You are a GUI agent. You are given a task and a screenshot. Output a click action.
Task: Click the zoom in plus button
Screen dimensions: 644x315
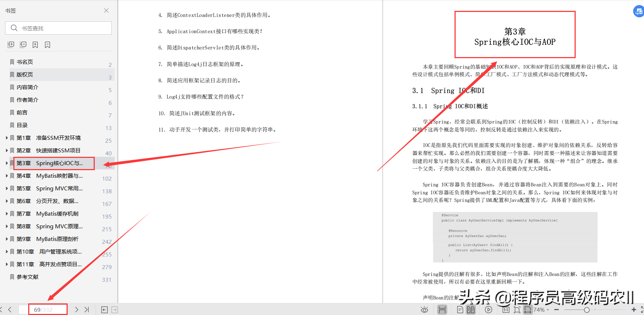click(634, 310)
